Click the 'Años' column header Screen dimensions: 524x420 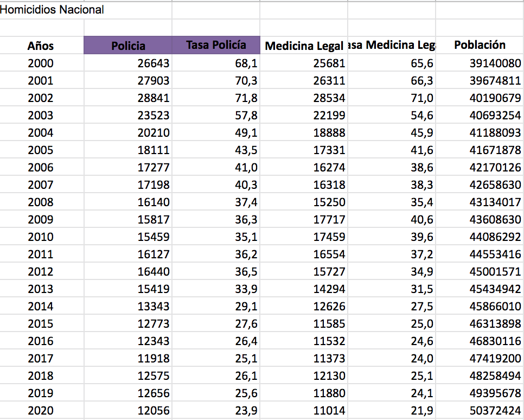(41, 46)
